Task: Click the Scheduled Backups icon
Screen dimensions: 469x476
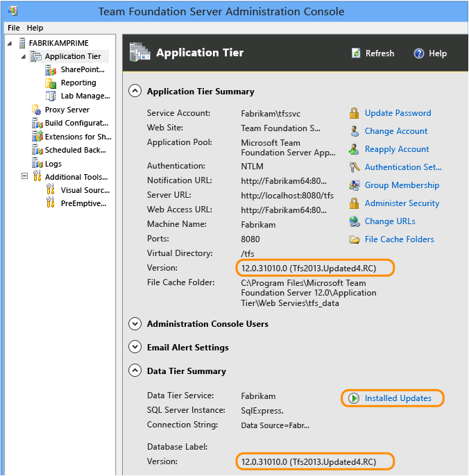Action: tap(37, 150)
